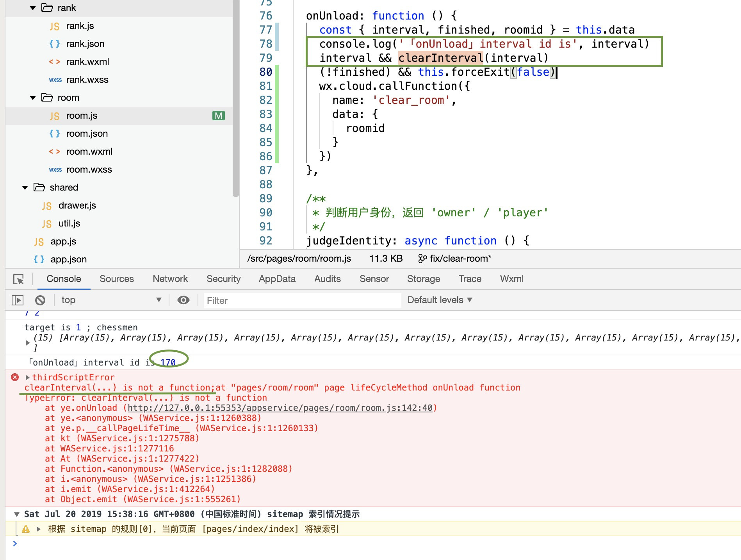The image size is (741, 560).
Task: Click the interval id value 170
Action: (168, 362)
